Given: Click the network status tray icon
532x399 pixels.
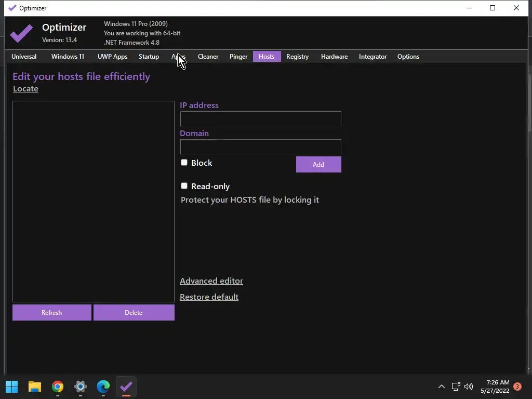Looking at the screenshot, I should pyautogui.click(x=456, y=387).
